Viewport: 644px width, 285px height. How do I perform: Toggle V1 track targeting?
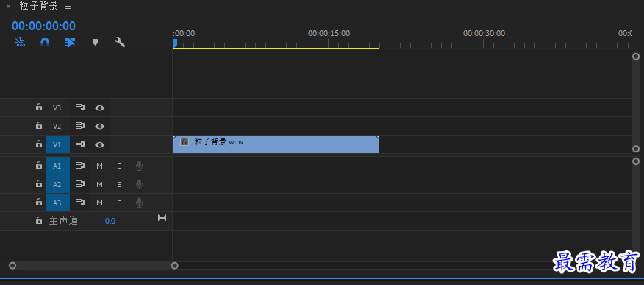coord(58,145)
